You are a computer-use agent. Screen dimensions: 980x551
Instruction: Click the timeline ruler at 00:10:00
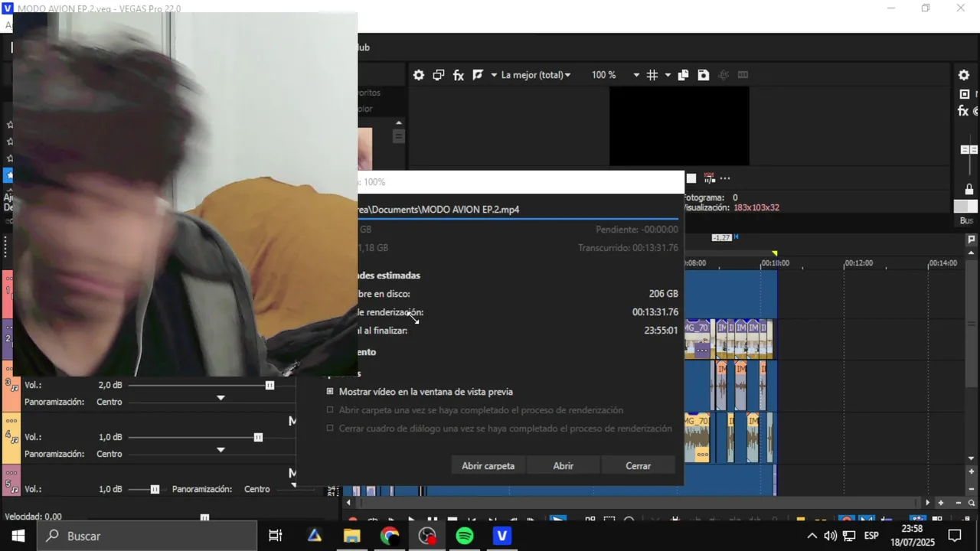point(774,263)
